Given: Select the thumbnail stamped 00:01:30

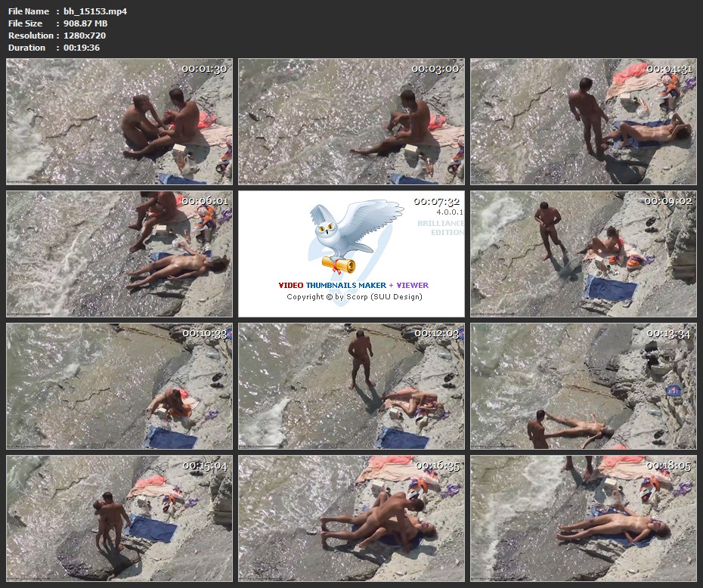Looking at the screenshot, I should click(x=119, y=122).
